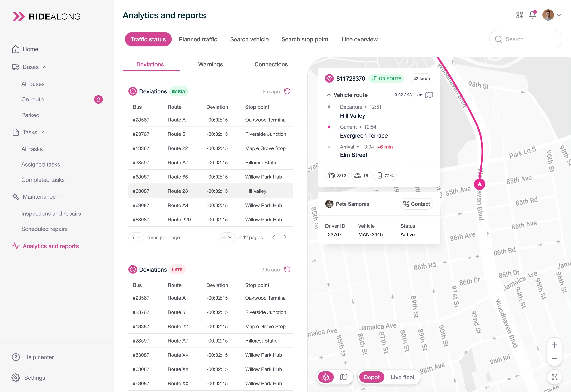Zoom out on the map
The width and height of the screenshot is (571, 392).
pyautogui.click(x=554, y=358)
